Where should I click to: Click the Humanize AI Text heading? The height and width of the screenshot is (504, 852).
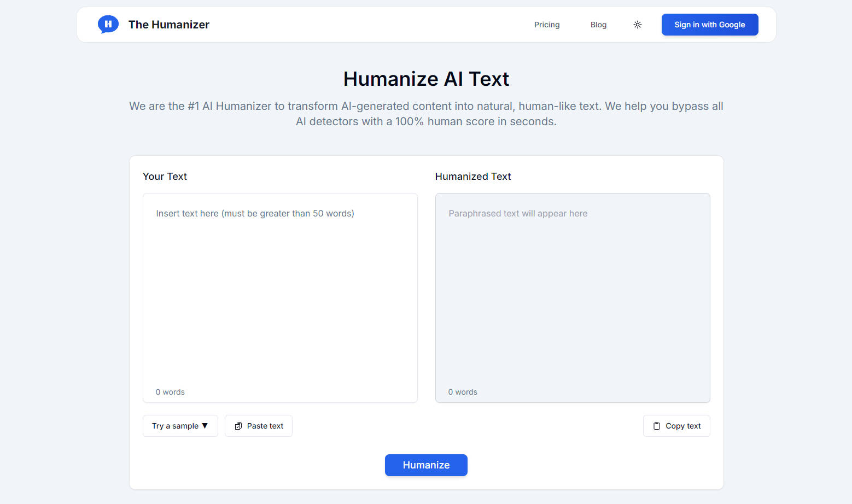[426, 79]
